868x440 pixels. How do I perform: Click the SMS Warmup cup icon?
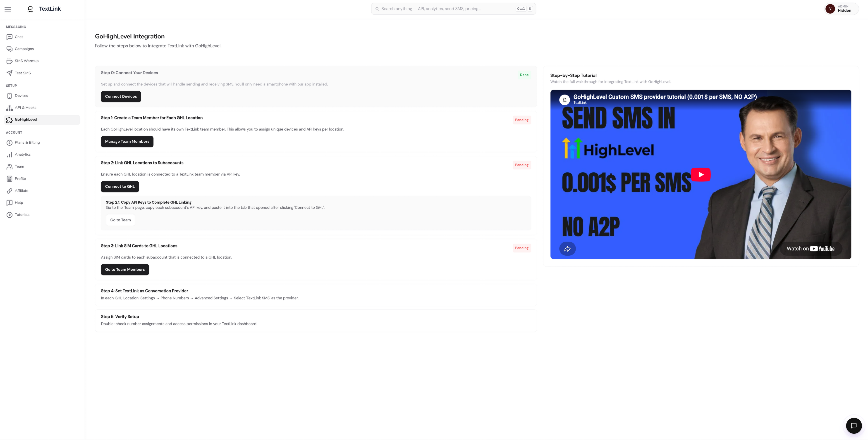[10, 61]
